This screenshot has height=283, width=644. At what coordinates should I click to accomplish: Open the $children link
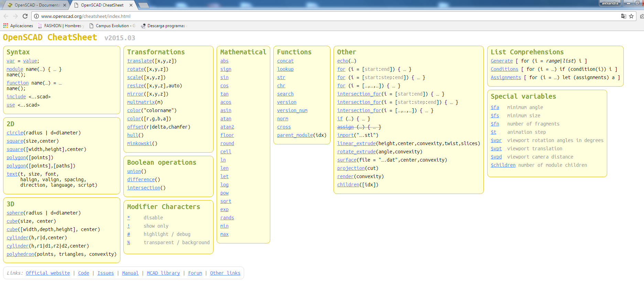tap(503, 165)
